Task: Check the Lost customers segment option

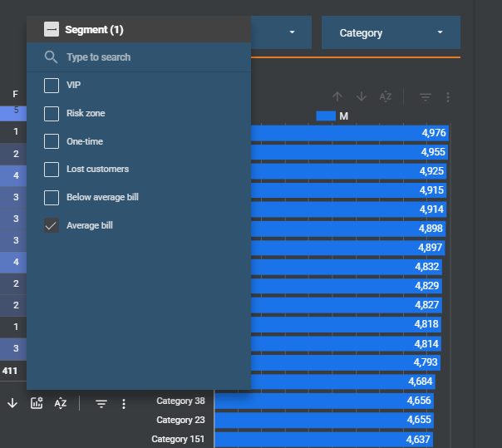Action: coord(52,170)
